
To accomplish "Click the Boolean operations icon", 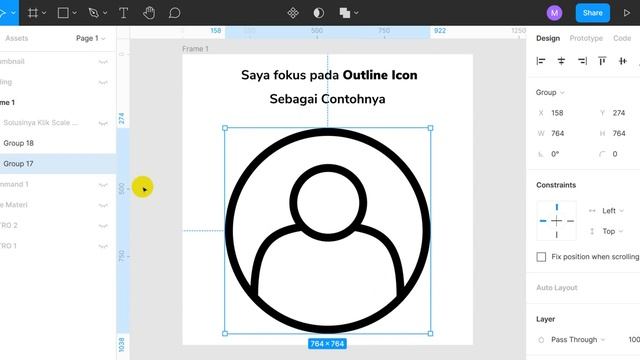I will click(344, 13).
